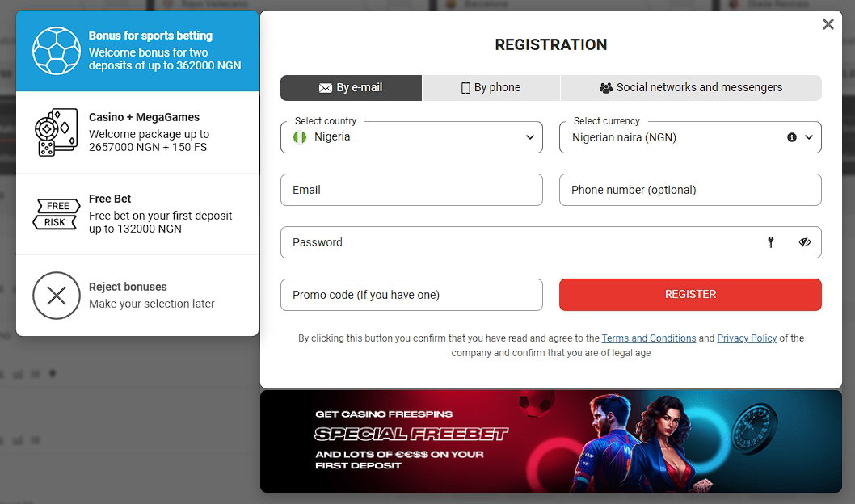Open the Privacy Policy link
Viewport: 855px width, 504px height.
[747, 338]
